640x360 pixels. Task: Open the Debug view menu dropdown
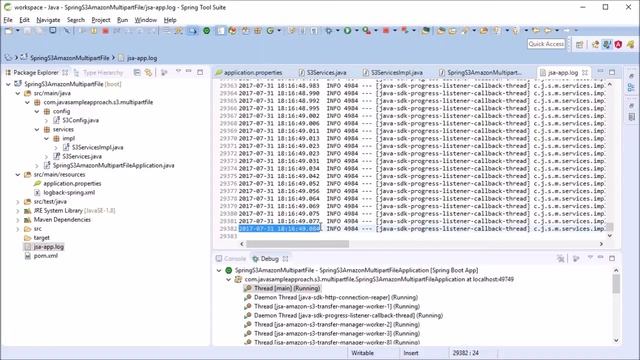pos(590,258)
